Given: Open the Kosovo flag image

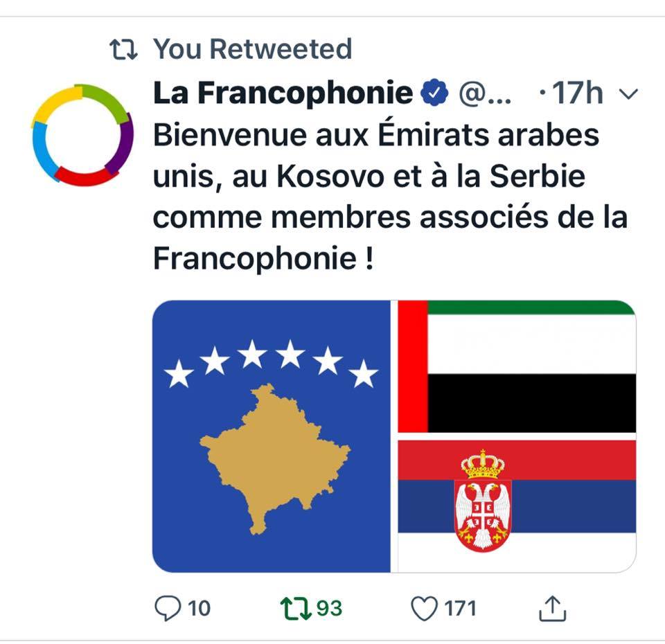Looking at the screenshot, I should point(271,436).
